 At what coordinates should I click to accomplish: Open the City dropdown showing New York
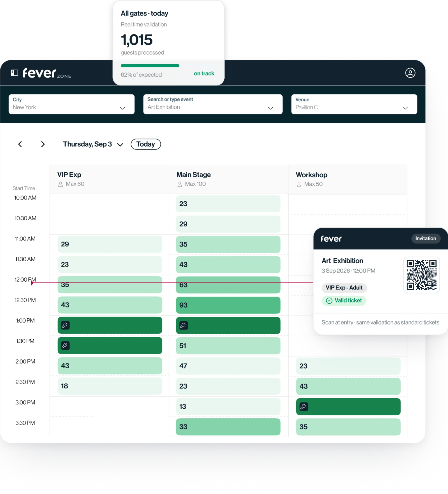(71, 104)
